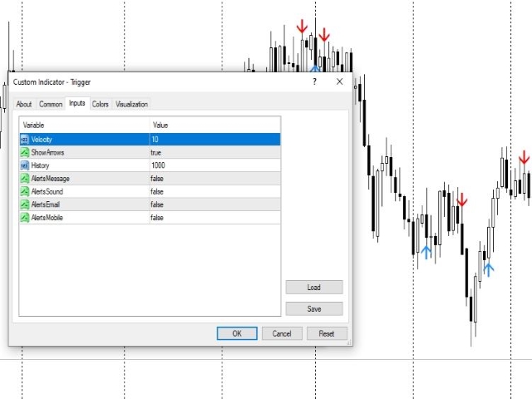Click the AlertsEmail boolean type icon
The image size is (532, 399).
click(x=25, y=204)
